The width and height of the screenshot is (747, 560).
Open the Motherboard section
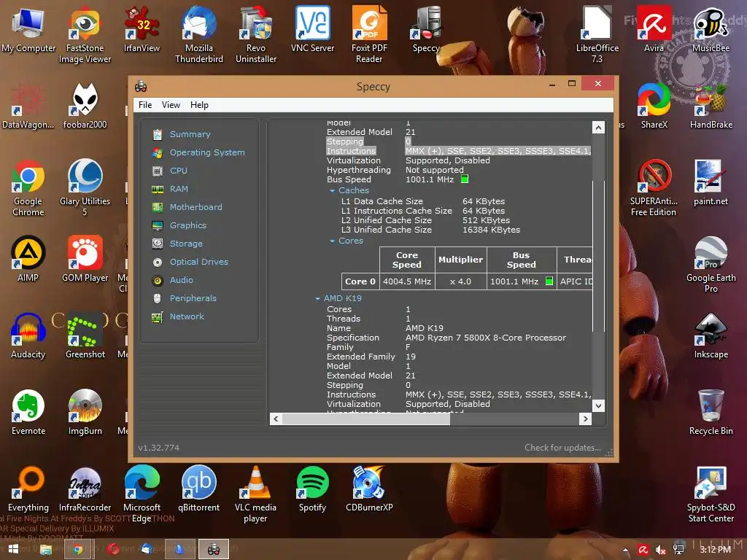196,207
